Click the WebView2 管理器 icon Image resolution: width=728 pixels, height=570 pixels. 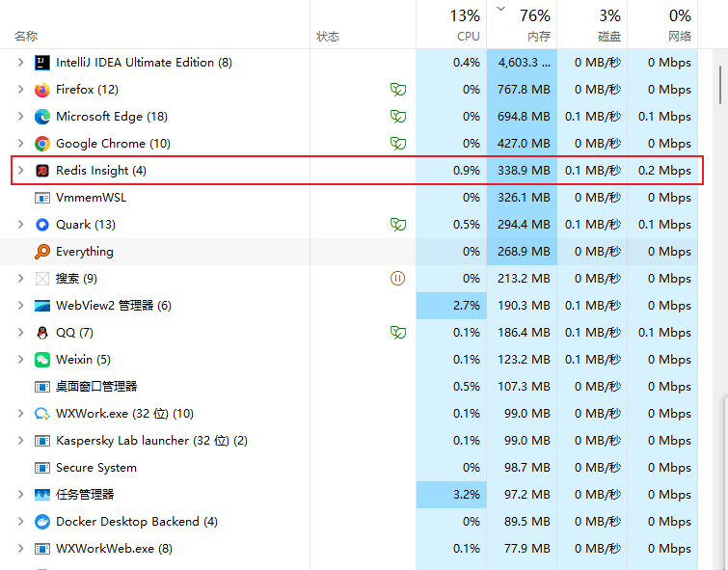point(42,306)
